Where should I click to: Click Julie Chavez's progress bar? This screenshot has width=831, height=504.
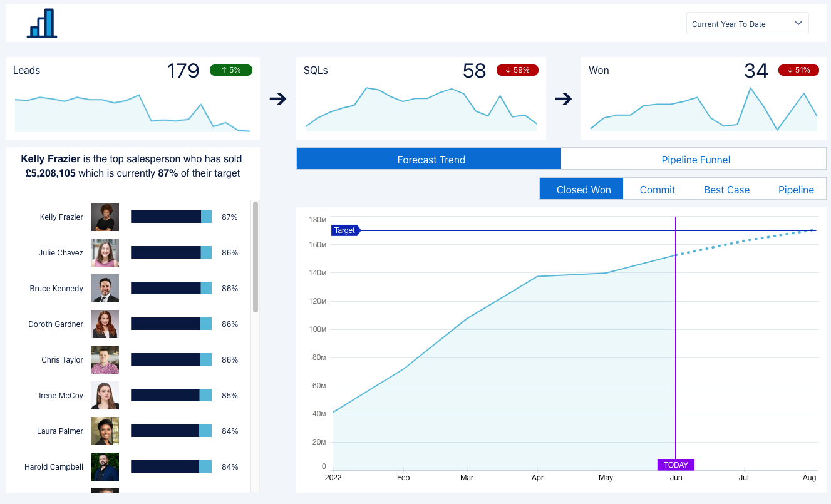(171, 253)
